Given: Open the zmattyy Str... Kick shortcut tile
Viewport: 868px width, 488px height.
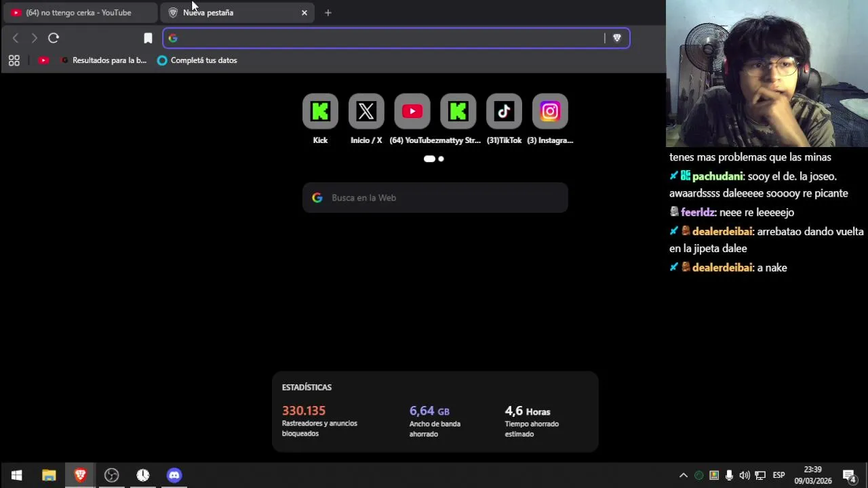Looking at the screenshot, I should click(x=458, y=111).
